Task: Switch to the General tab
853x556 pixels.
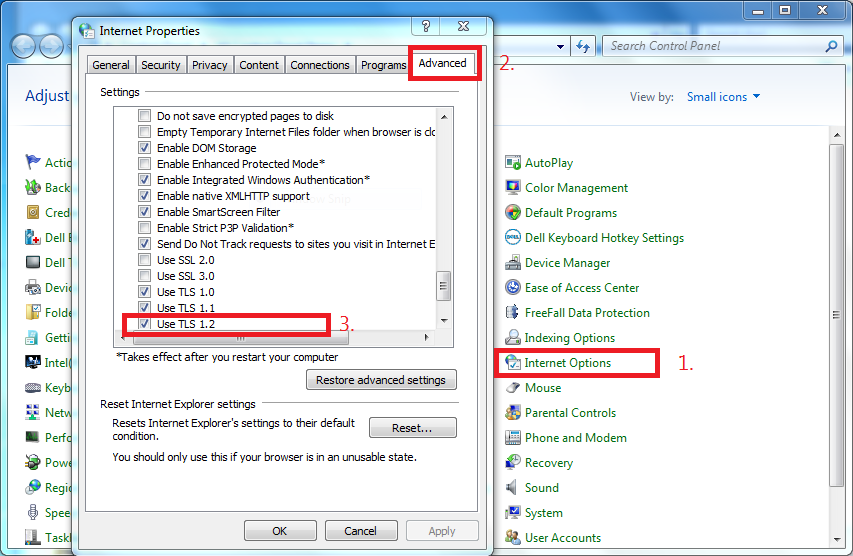Action: (x=111, y=65)
